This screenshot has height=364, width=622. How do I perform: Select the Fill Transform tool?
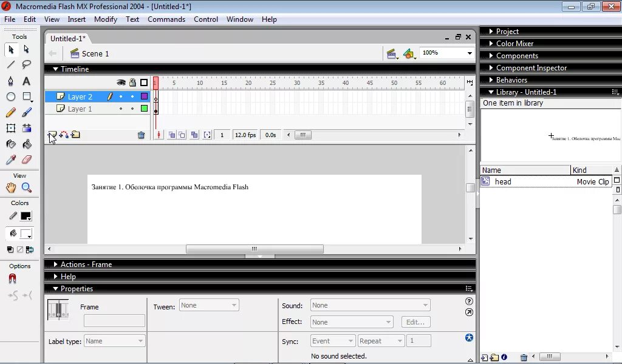[26, 128]
